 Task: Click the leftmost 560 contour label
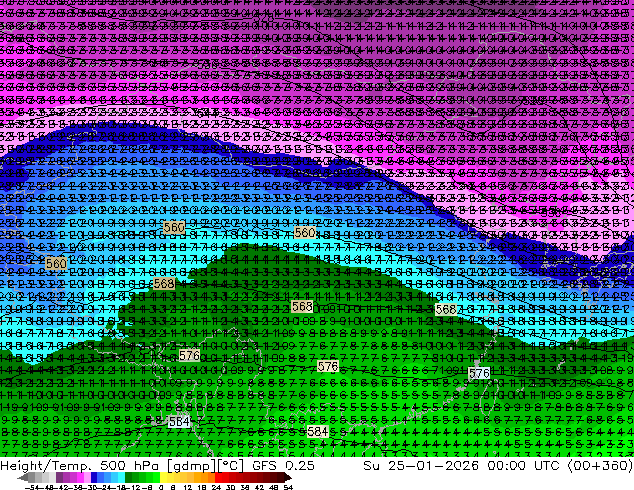[56, 264]
